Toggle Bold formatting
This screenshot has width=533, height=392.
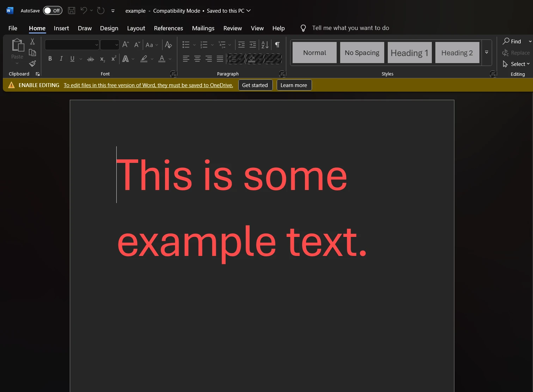[50, 59]
